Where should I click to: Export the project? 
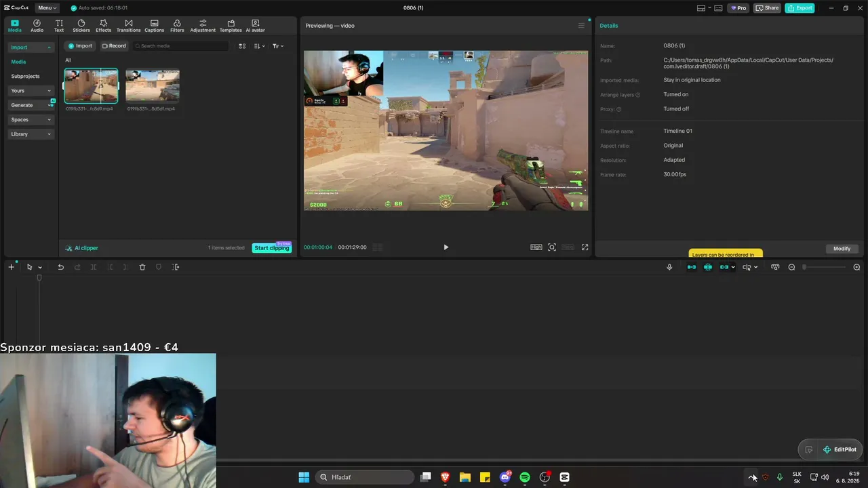[800, 8]
